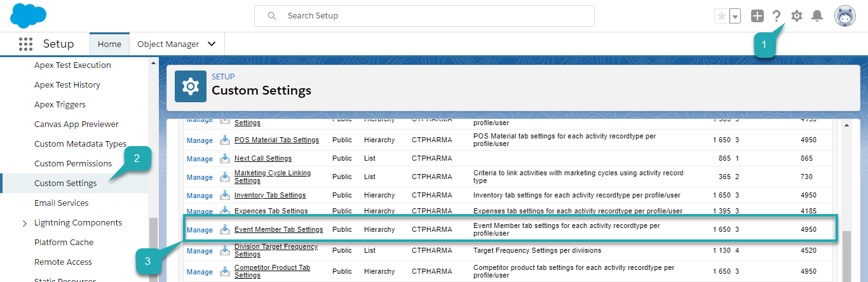This screenshot has width=868, height=282.
Task: Click the table's vertical scrollbar up arrow
Action: pyautogui.click(x=846, y=126)
